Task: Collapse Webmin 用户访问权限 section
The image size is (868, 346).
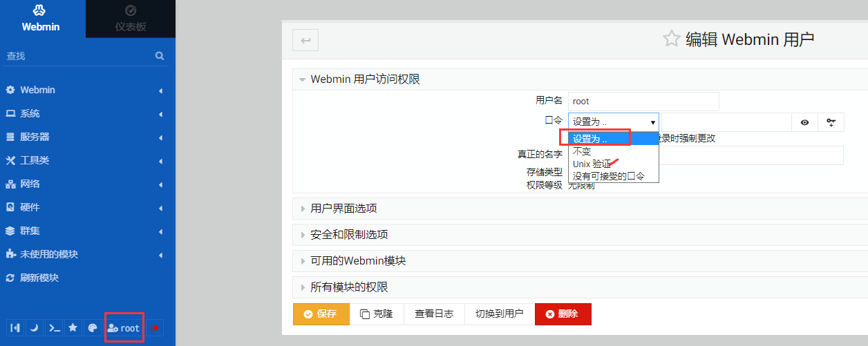Action: (581, 79)
